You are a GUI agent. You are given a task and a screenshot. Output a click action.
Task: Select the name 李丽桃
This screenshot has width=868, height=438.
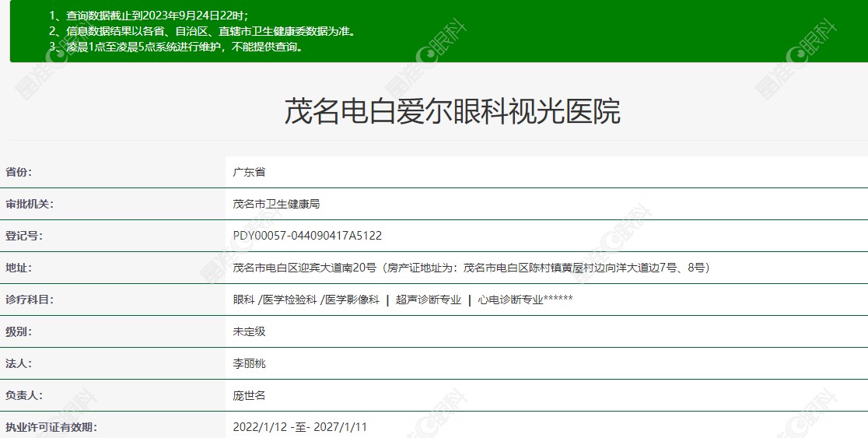click(249, 364)
